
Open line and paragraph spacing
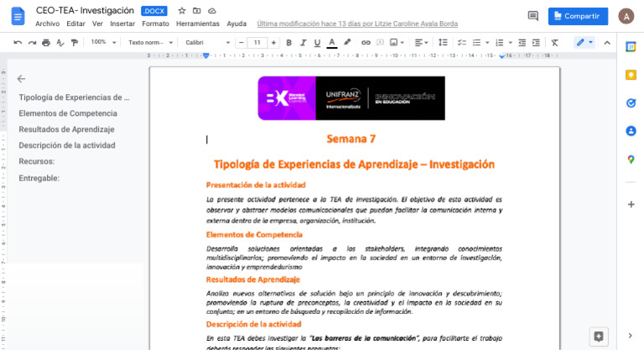tap(443, 42)
